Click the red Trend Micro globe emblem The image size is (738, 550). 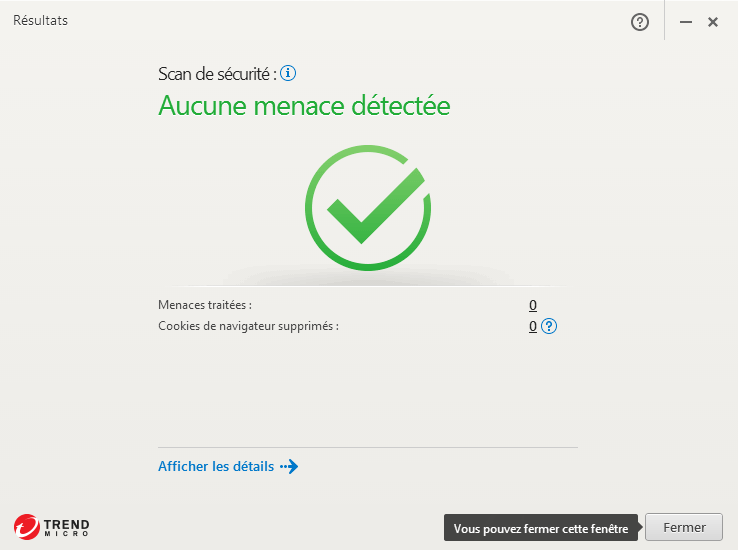(26, 527)
